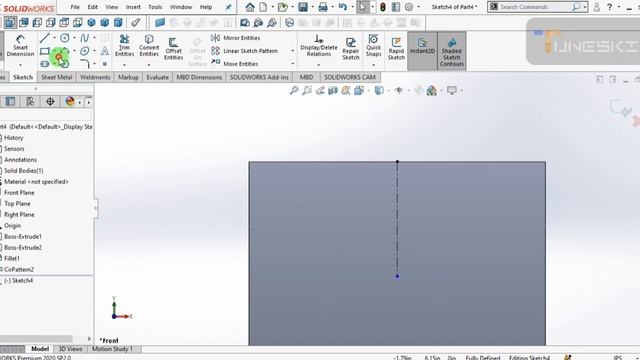Click the Zoom to Fit heads-up icon

coord(294,91)
